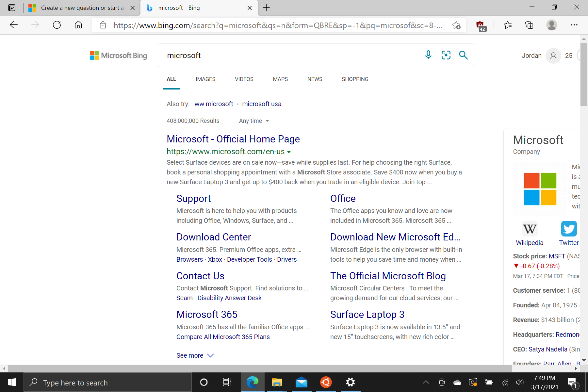The image size is (588, 392).
Task: Click the site lock icon in address bar
Action: coord(103,25)
